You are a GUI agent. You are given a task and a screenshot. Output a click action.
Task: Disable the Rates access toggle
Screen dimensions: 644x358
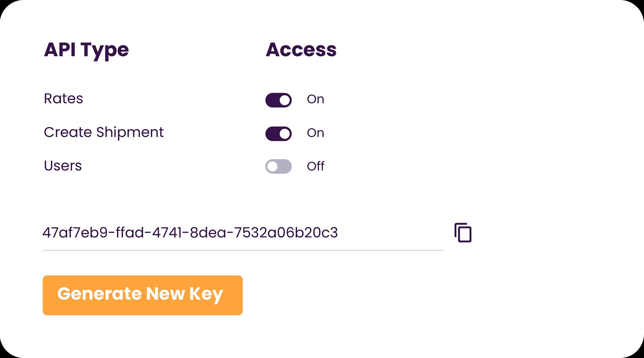[x=278, y=100]
